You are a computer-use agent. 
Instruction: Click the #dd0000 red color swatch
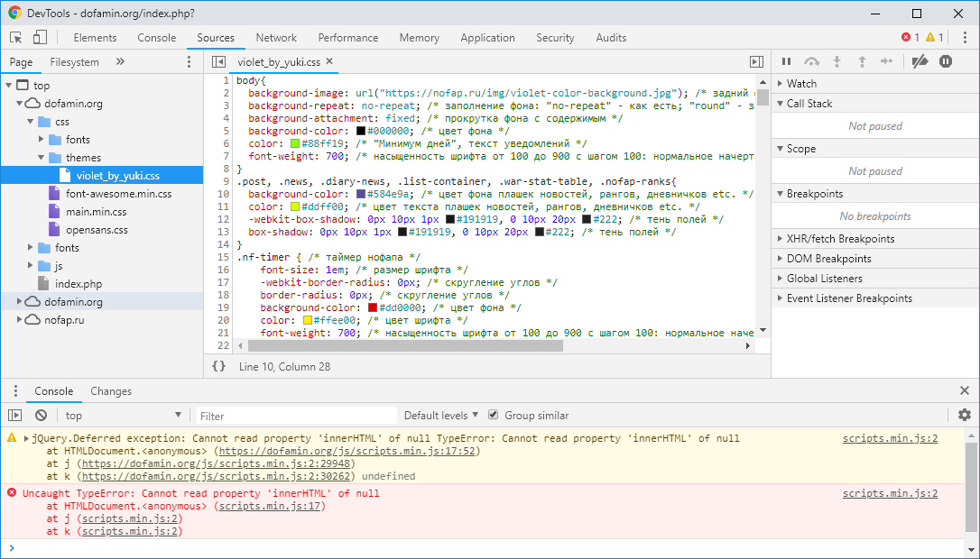(x=373, y=308)
